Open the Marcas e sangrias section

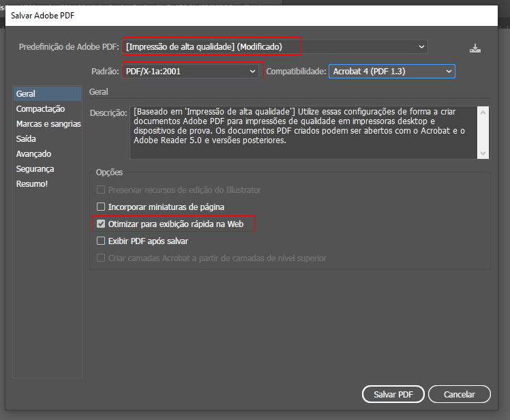[47, 123]
